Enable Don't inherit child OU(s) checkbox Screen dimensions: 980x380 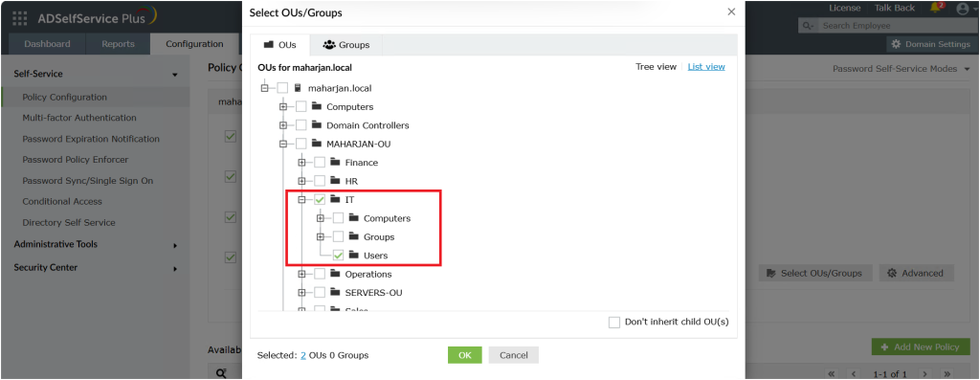coord(614,323)
